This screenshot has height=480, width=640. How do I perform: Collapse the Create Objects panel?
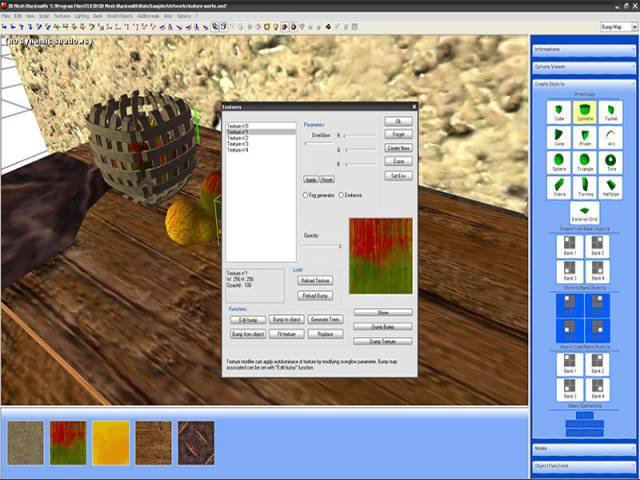click(x=585, y=83)
